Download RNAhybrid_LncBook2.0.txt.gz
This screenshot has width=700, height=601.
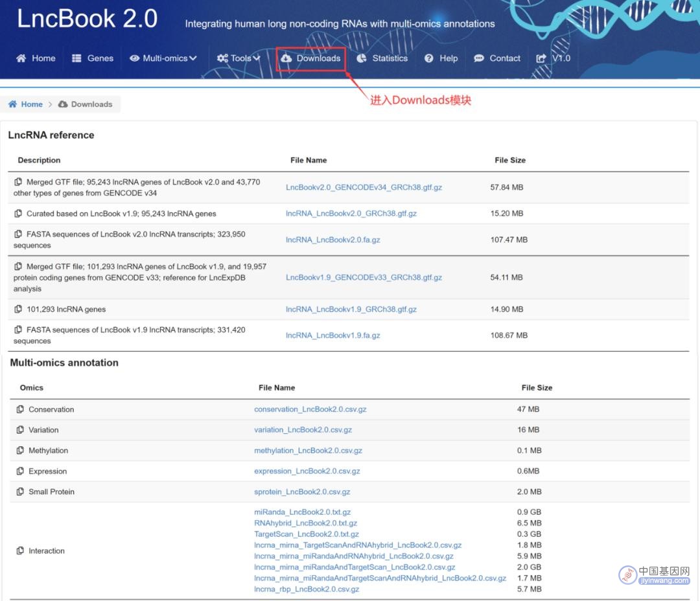[x=306, y=523]
